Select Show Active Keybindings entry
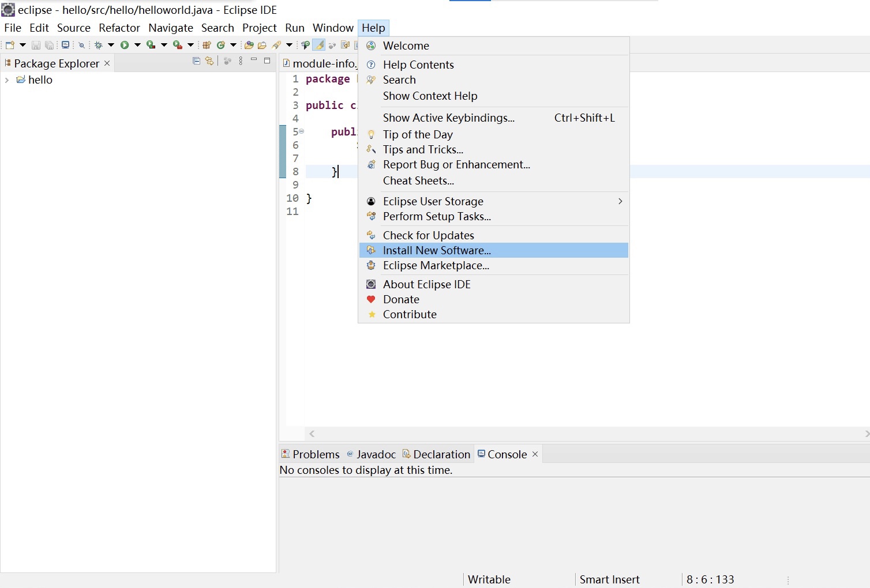 tap(494, 118)
